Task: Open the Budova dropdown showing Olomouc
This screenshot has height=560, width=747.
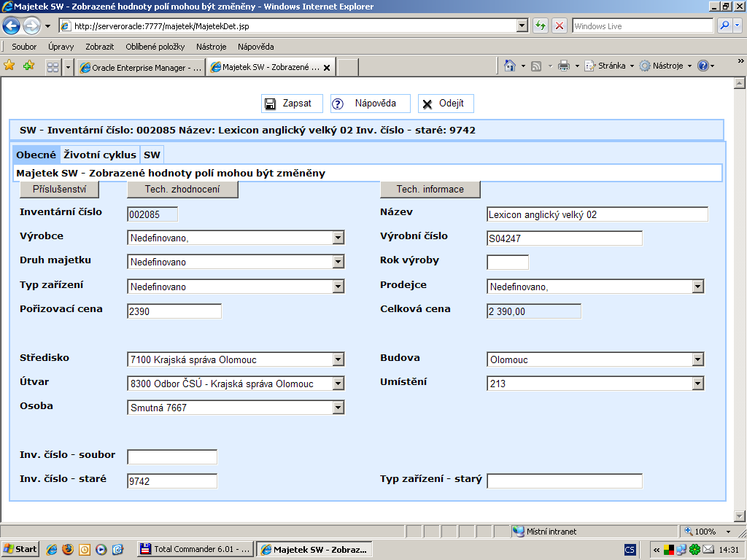Action: tap(698, 359)
